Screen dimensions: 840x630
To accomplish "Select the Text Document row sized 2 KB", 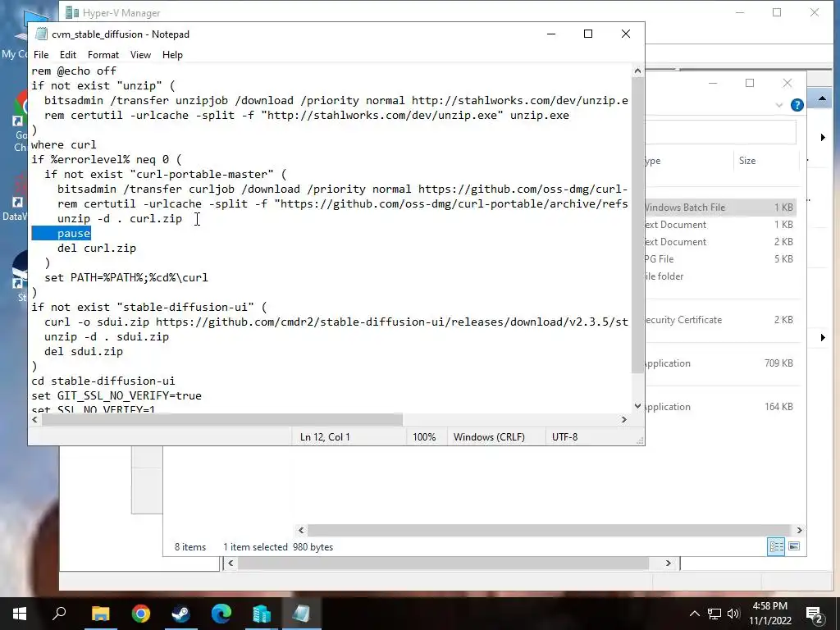I will click(720, 242).
